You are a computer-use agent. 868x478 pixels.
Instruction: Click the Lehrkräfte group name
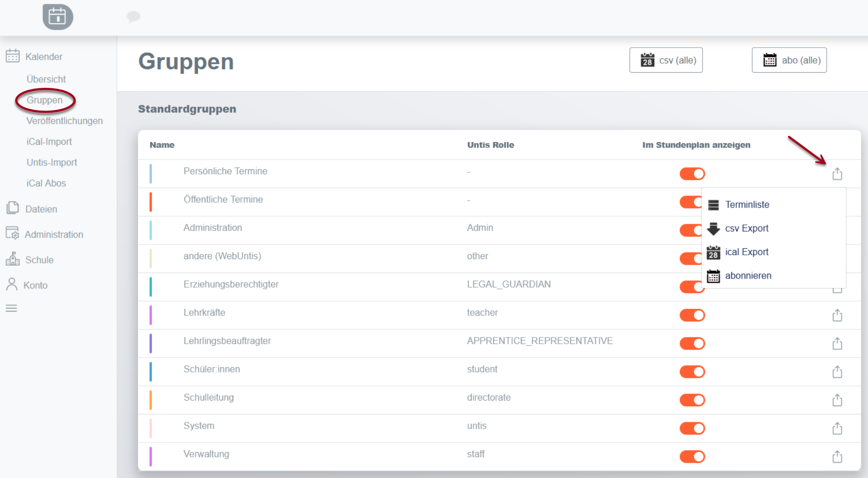tap(204, 312)
